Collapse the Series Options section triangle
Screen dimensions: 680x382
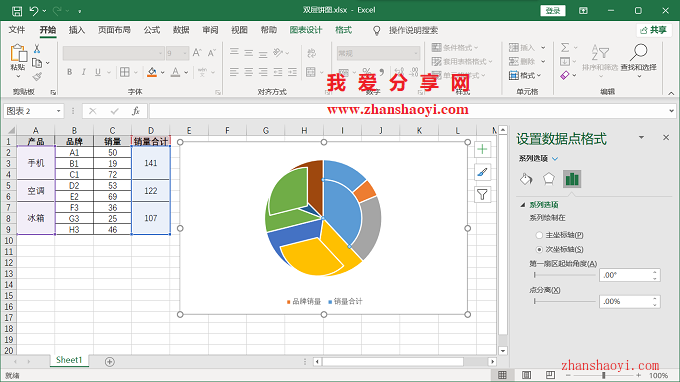523,205
